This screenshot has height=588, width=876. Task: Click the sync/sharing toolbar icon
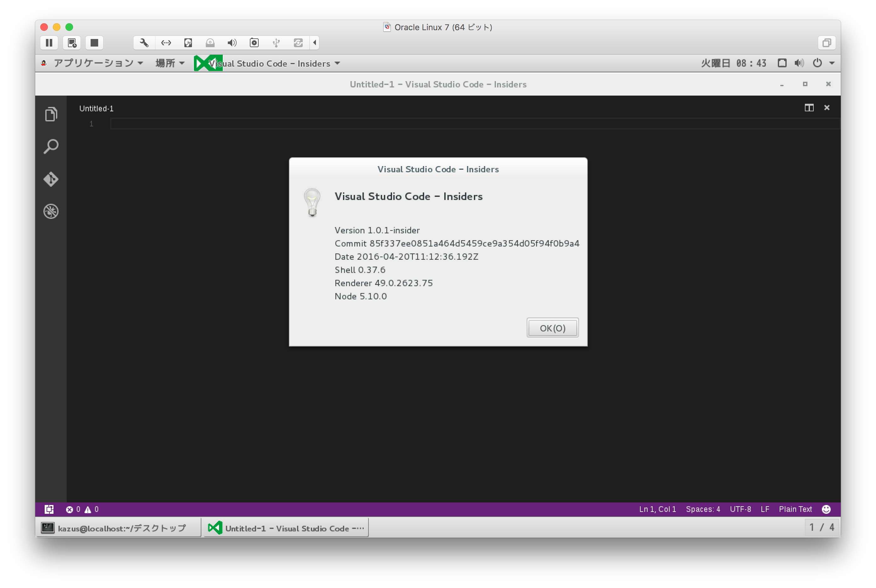(x=298, y=43)
